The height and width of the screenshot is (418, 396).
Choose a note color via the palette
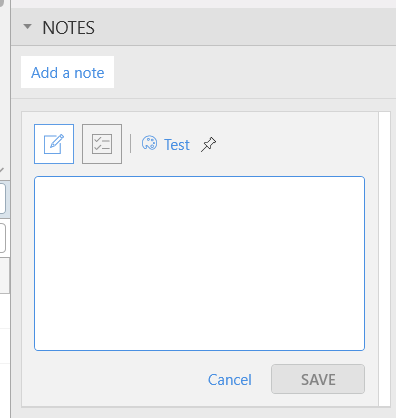(149, 143)
